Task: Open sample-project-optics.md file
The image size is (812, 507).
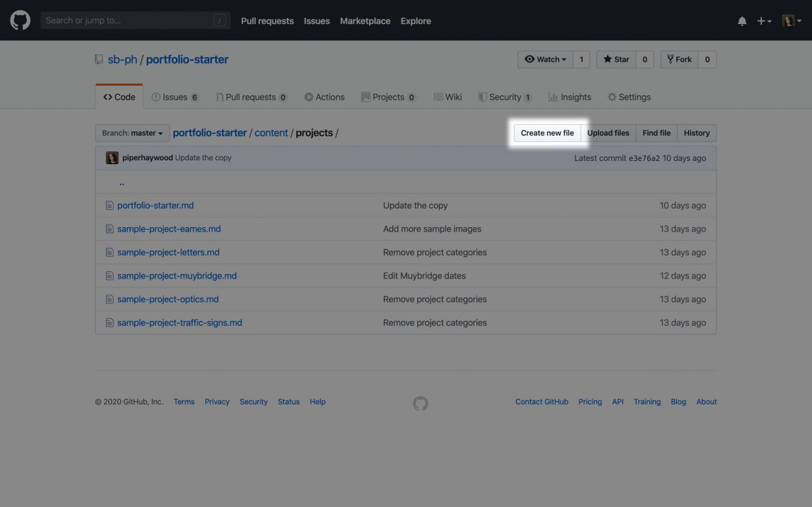Action: pyautogui.click(x=168, y=299)
